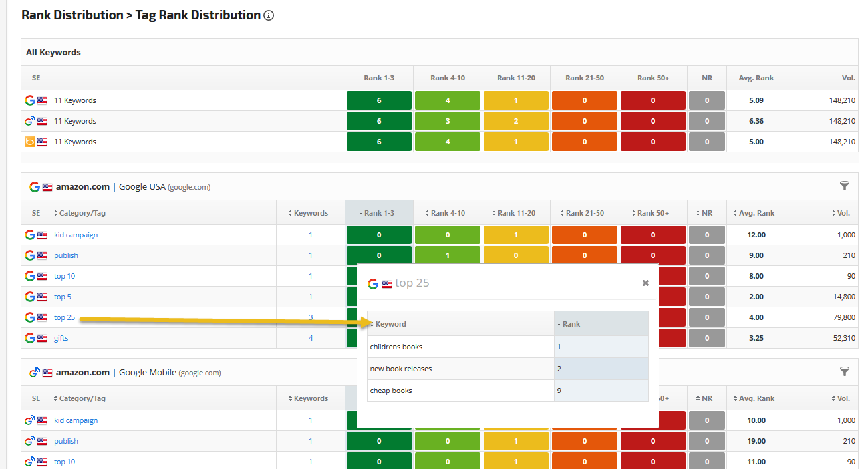Click the Google icon in popup title

click(373, 283)
